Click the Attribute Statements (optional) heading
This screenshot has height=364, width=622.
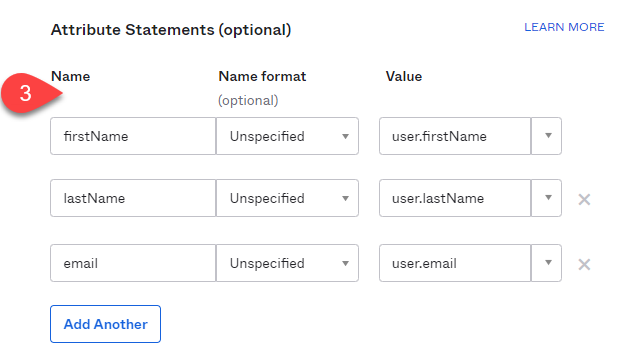[171, 30]
